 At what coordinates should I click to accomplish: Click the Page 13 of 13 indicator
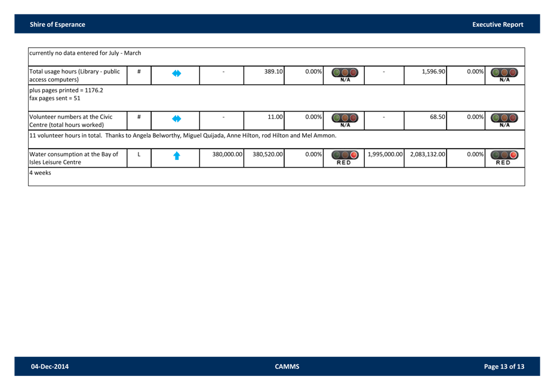[504, 366]
